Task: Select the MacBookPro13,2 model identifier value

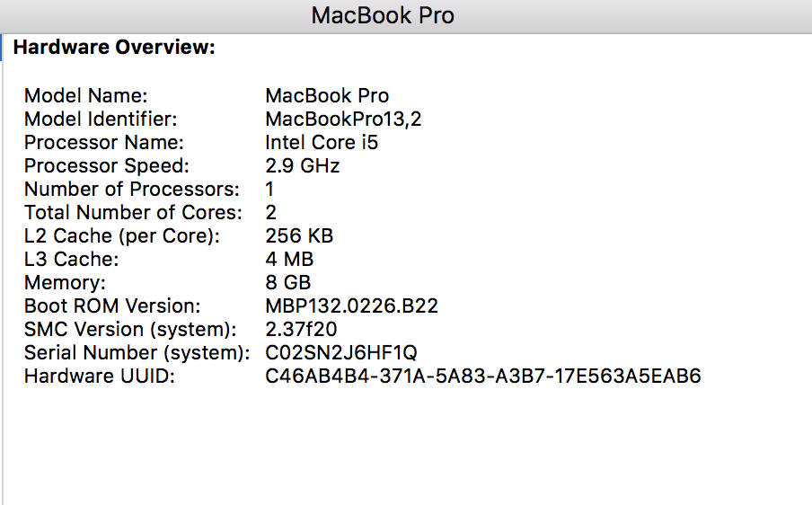Action: tap(343, 120)
